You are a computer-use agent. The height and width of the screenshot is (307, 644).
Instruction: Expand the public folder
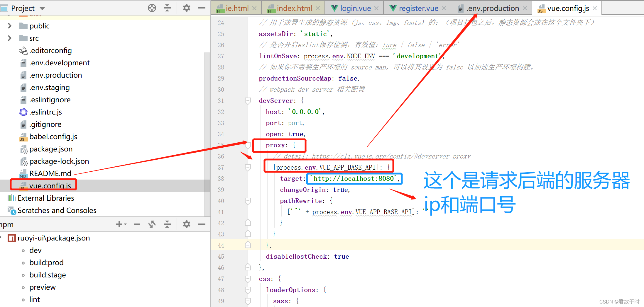[x=10, y=26]
